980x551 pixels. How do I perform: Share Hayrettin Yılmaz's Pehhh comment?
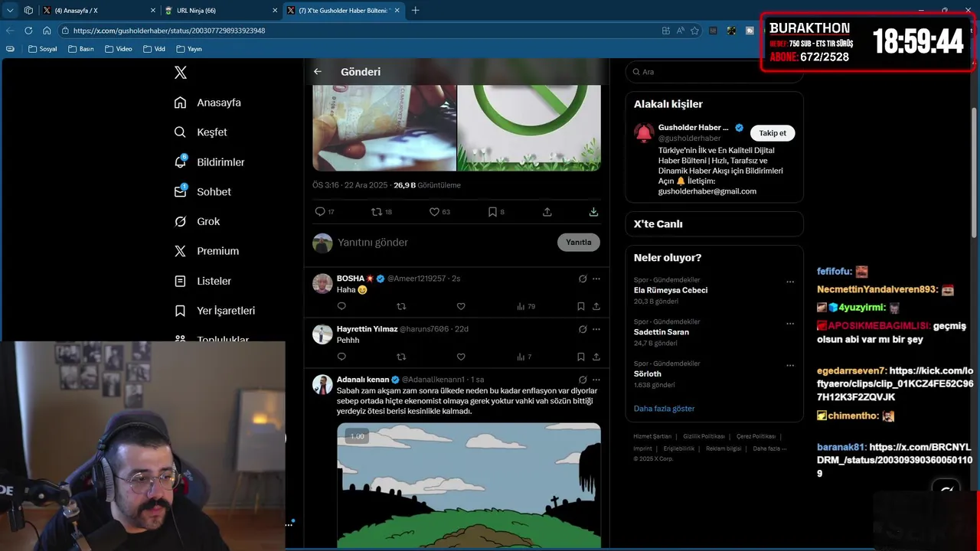coord(596,357)
